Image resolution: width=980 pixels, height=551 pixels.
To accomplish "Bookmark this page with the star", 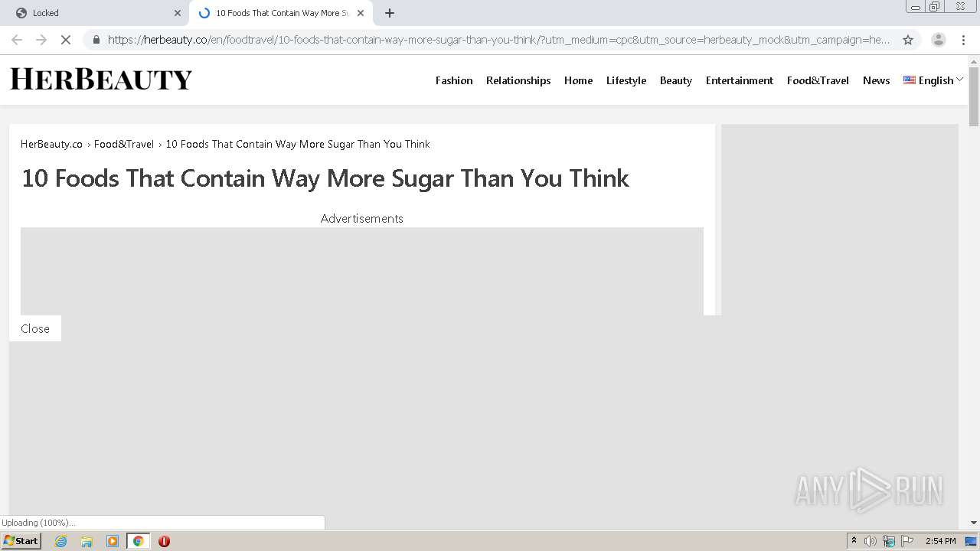I will [908, 40].
